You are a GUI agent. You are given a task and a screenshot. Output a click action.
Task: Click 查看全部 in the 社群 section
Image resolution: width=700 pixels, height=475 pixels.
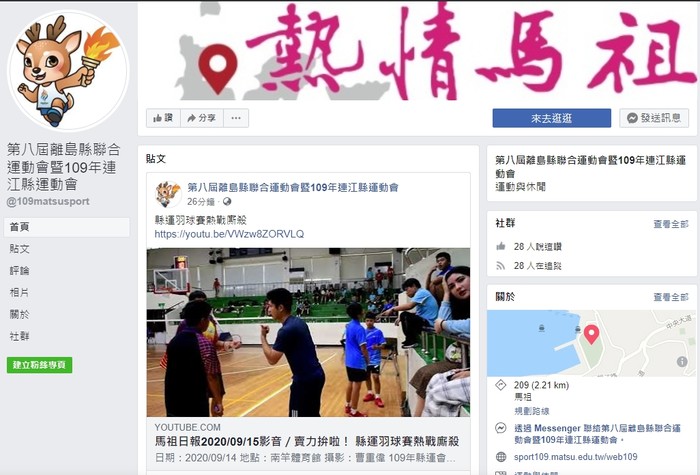(671, 224)
